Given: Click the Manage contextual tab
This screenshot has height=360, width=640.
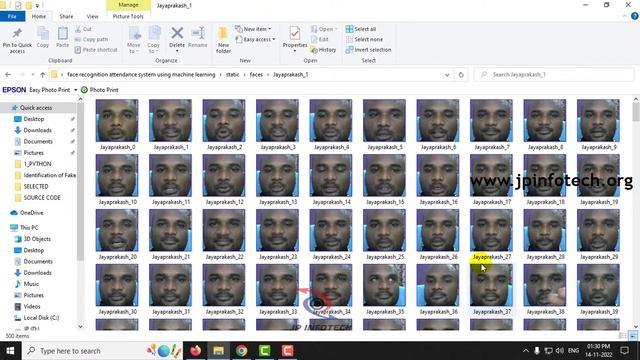Looking at the screenshot, I should click(x=129, y=5).
